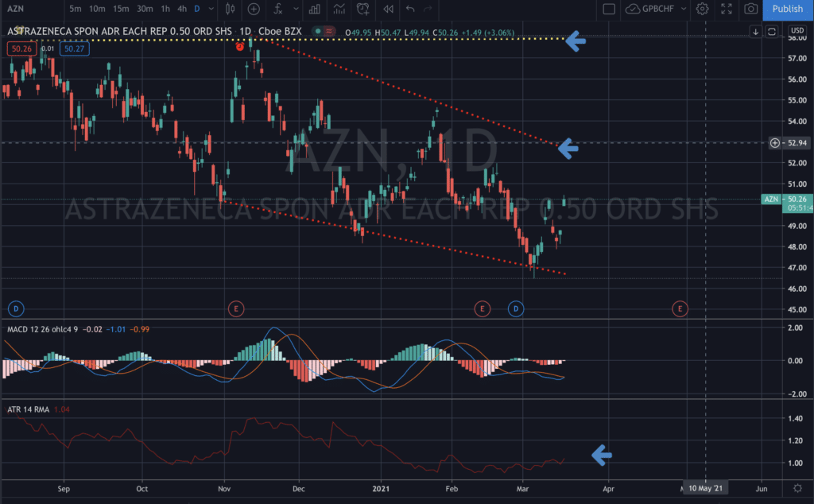Screen dimensions: 814x504
Task: Click the compare or add symbol icon
Action: point(254,9)
